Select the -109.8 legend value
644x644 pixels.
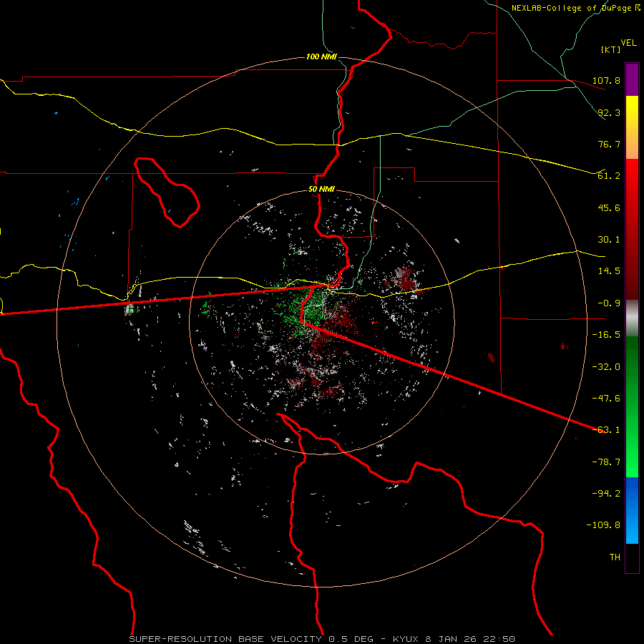[x=603, y=525]
